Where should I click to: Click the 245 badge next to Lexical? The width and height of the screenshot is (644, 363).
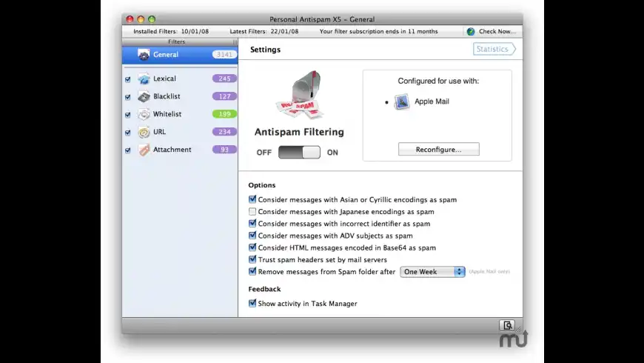(224, 79)
